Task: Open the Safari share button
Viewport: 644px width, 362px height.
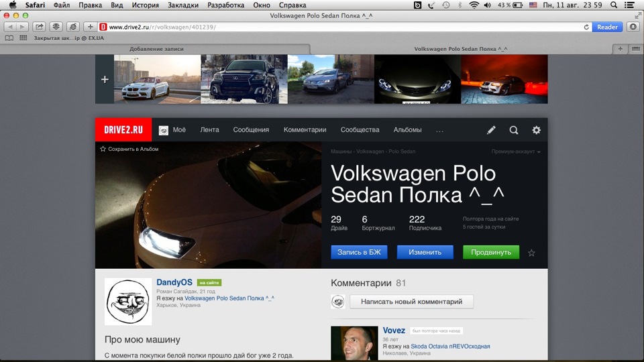Action: 39,27
